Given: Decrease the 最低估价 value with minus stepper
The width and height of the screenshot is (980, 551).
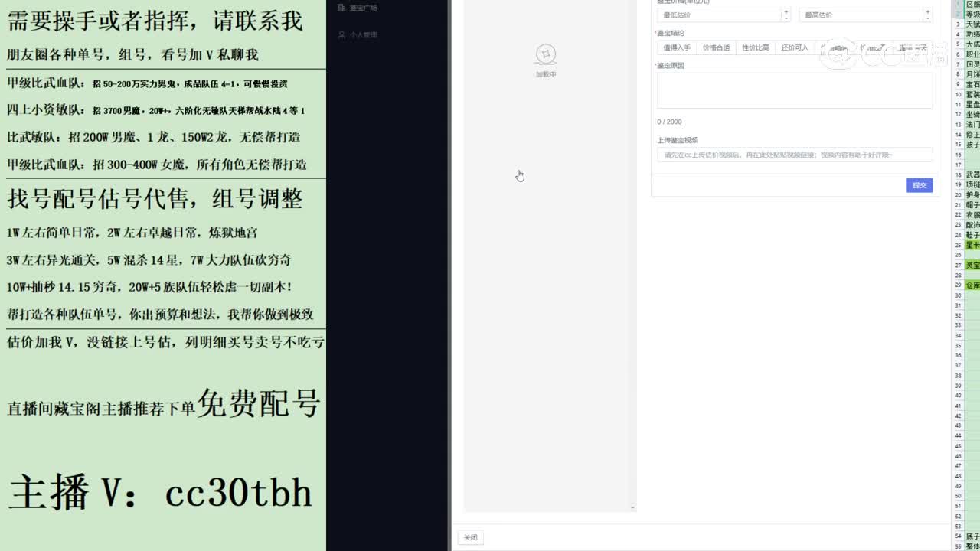Looking at the screenshot, I should 786,18.
